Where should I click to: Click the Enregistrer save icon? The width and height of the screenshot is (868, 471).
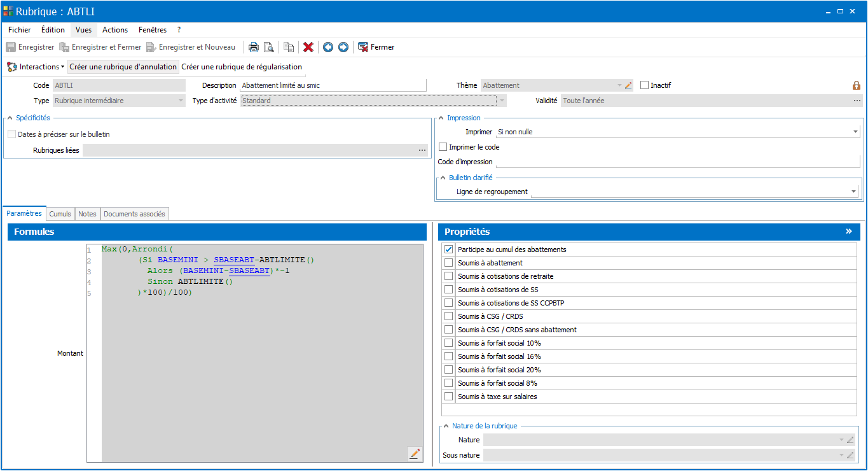pyautogui.click(x=11, y=47)
